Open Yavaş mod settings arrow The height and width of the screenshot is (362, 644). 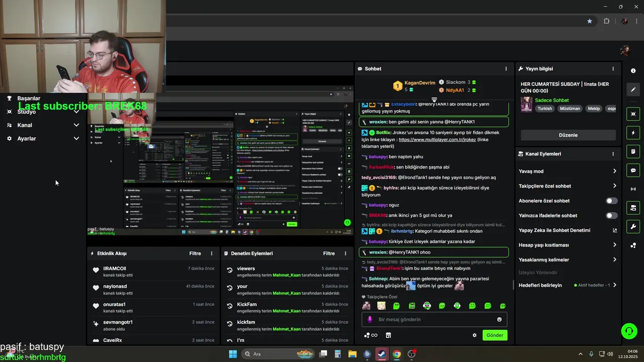[x=614, y=171]
